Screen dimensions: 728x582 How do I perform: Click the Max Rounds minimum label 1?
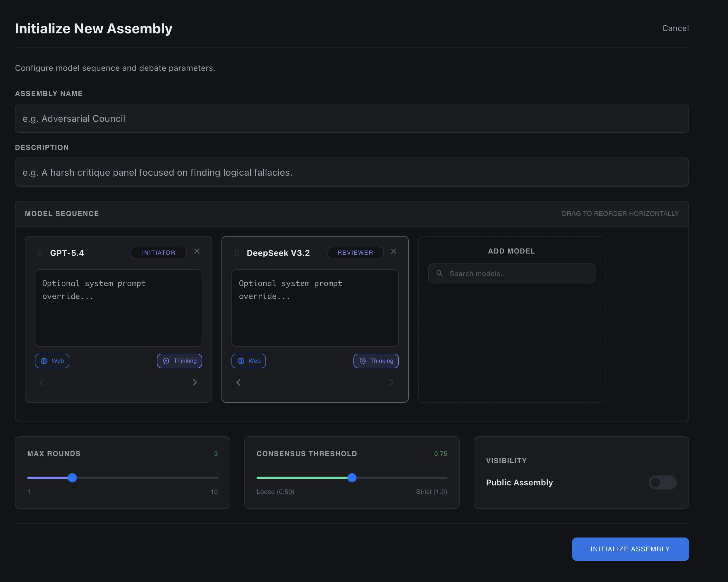(29, 492)
